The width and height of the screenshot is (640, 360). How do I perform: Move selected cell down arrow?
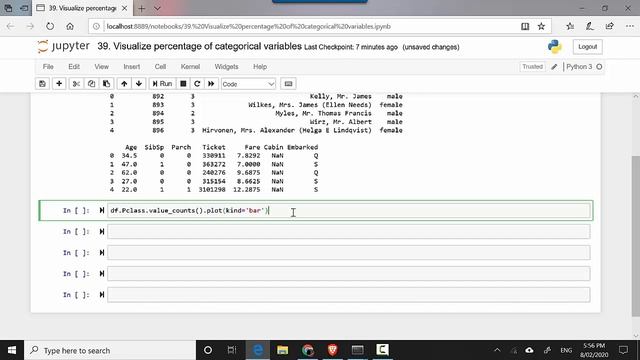139,84
